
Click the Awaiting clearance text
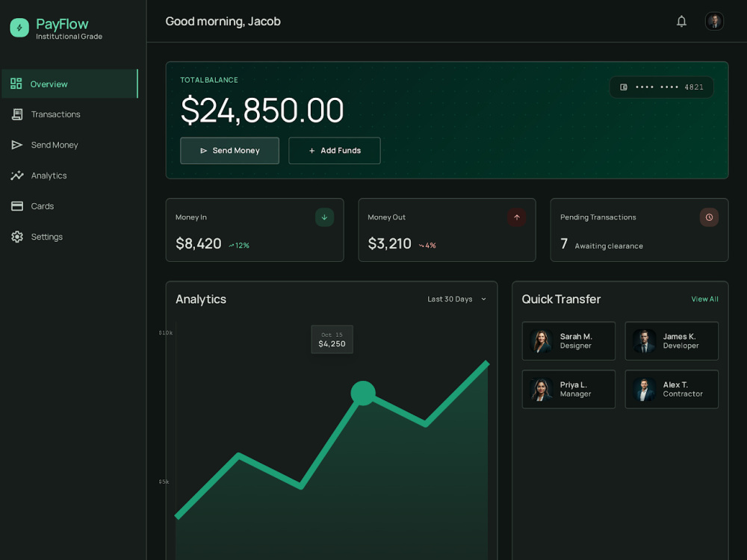coord(609,246)
